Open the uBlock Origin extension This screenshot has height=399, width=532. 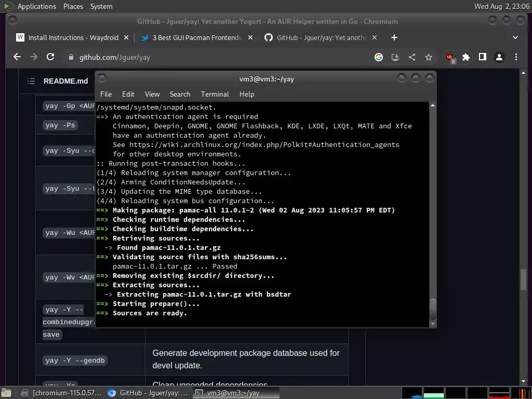450,57
